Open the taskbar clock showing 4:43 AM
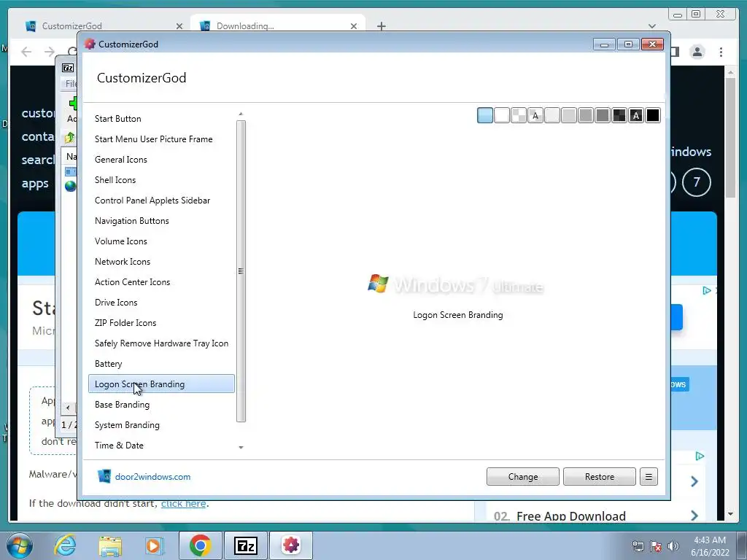This screenshot has width=747, height=560. pyautogui.click(x=710, y=546)
